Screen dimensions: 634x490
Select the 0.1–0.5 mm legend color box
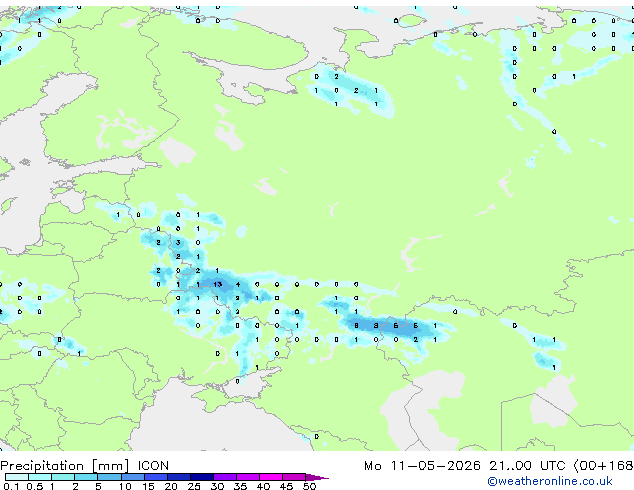pos(17,477)
